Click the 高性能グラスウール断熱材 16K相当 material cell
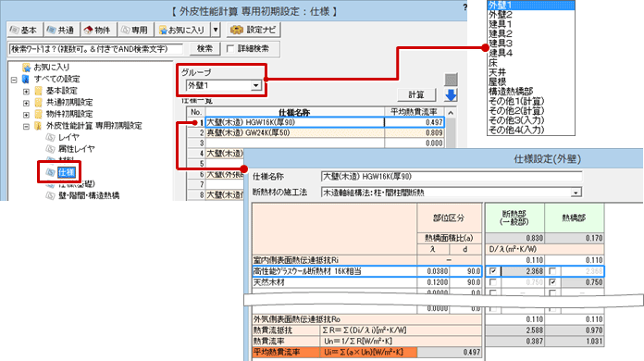644x361 pixels. tap(334, 271)
